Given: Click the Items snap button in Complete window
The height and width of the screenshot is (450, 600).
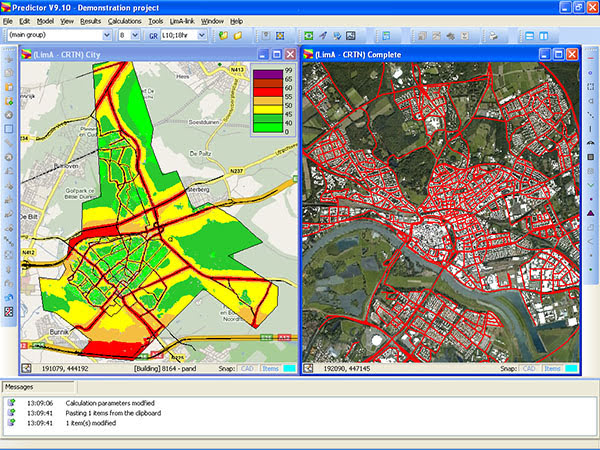Looking at the screenshot, I should [x=552, y=368].
